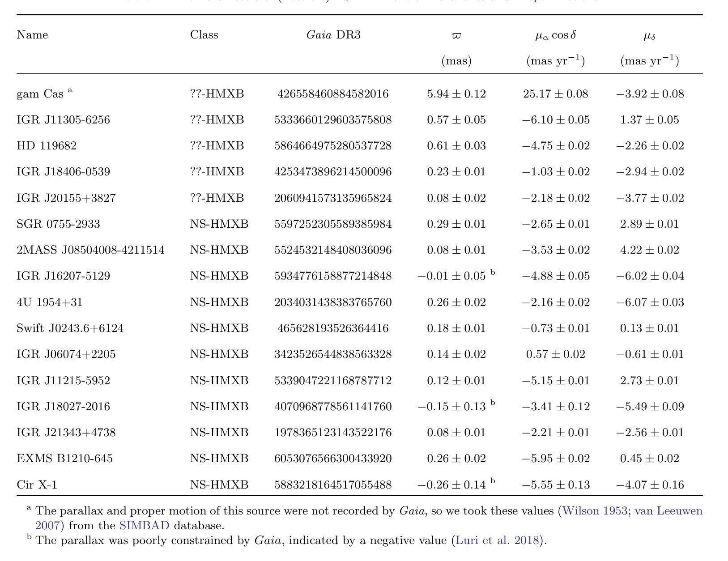Select Gaia ID 426558460884582016

coord(333,94)
